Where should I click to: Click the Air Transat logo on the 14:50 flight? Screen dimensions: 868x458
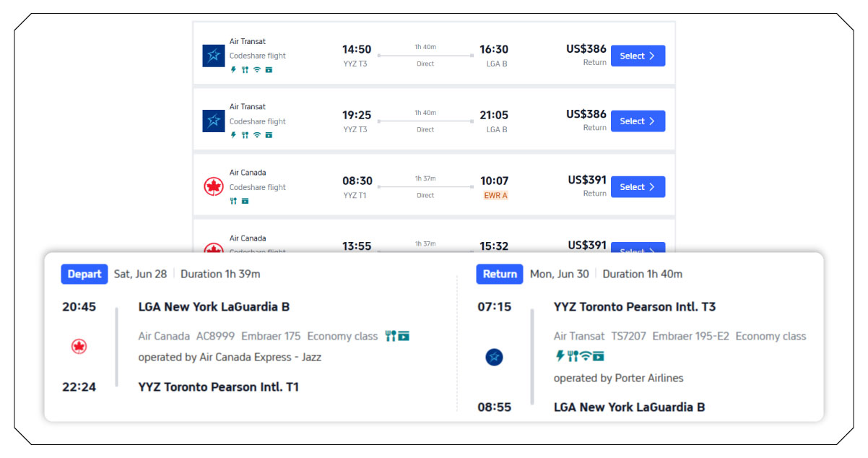coord(214,56)
